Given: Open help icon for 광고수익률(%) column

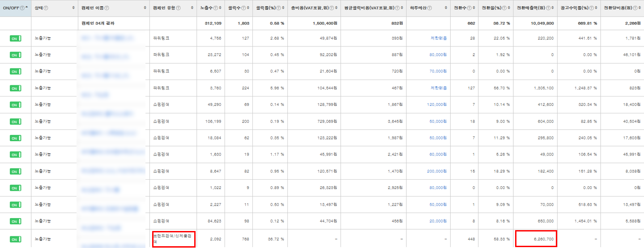Looking at the screenshot, I should click(x=592, y=8).
